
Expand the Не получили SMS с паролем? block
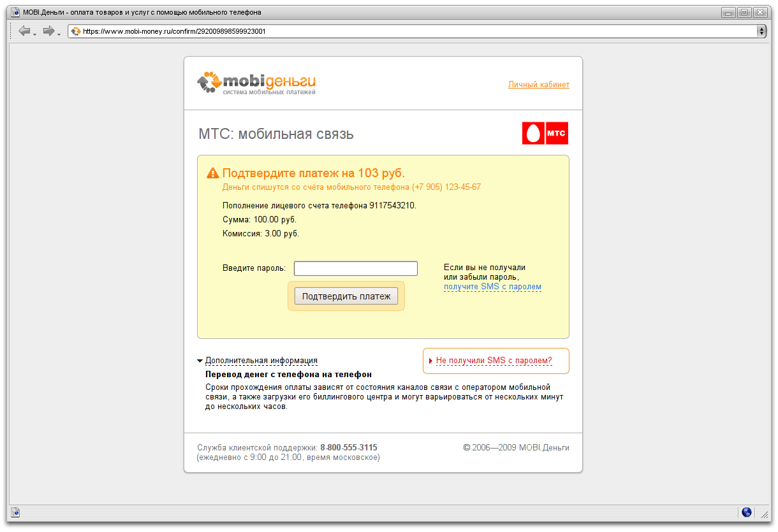click(x=494, y=361)
